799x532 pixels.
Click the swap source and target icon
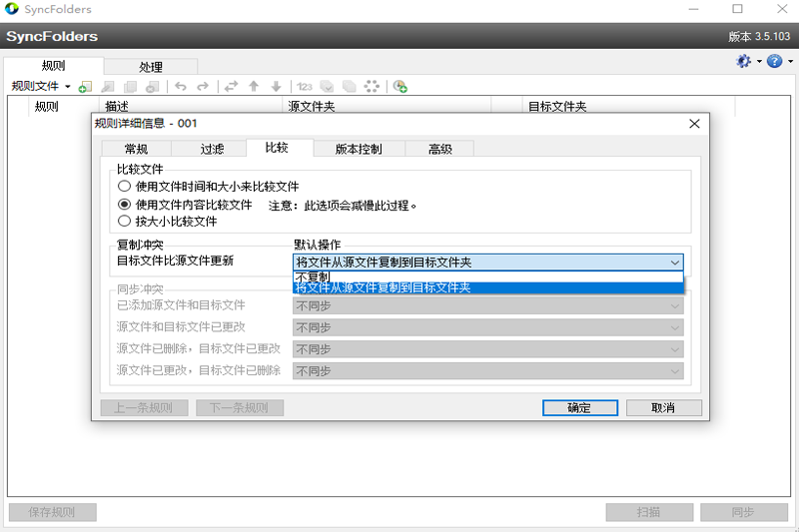point(231,87)
